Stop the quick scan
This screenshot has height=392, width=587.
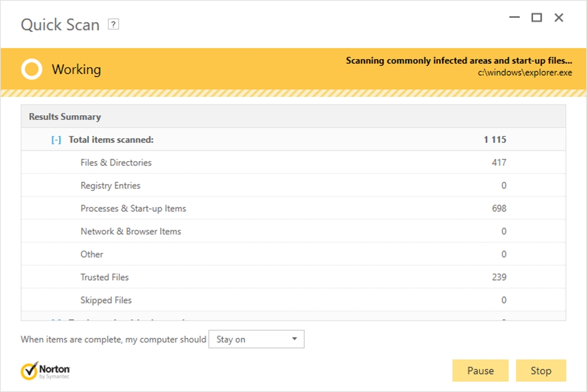[541, 371]
